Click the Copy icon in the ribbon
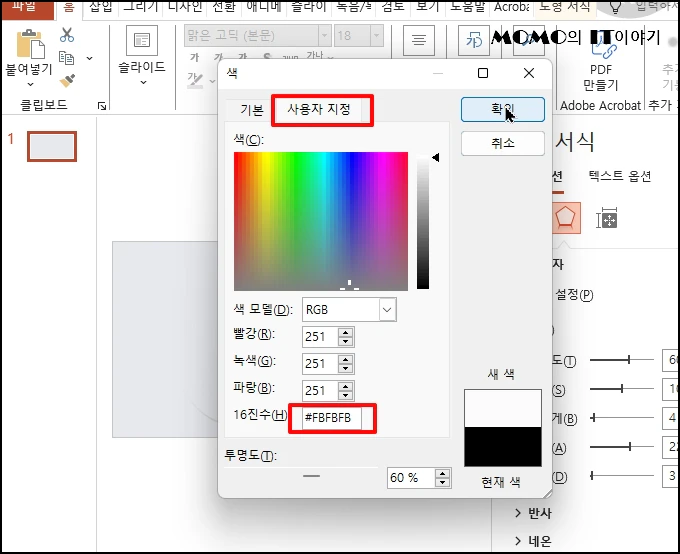The height and width of the screenshot is (554, 680). tap(66, 58)
